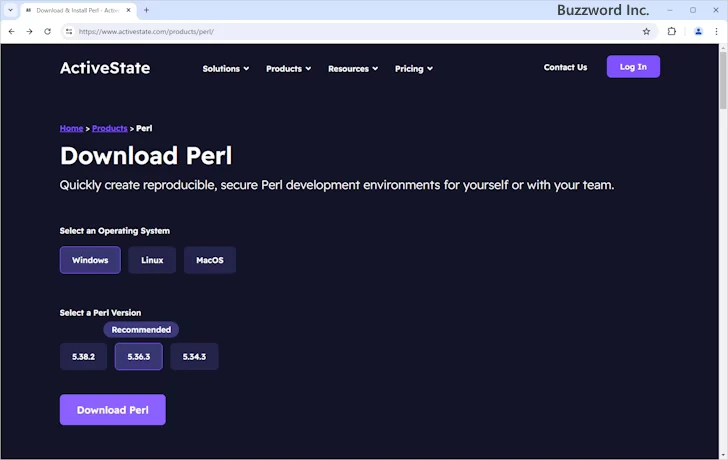Open the browser extensions puzzle icon

[672, 32]
